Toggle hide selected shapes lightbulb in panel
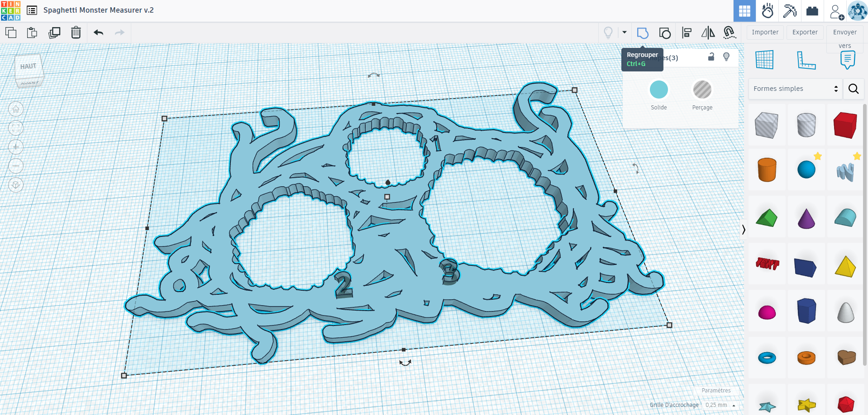The height and width of the screenshot is (415, 868). click(726, 57)
